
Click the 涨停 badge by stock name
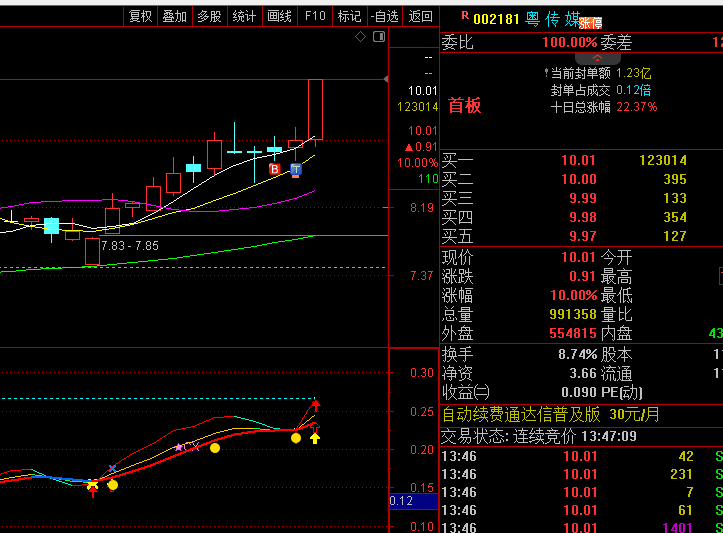click(590, 23)
